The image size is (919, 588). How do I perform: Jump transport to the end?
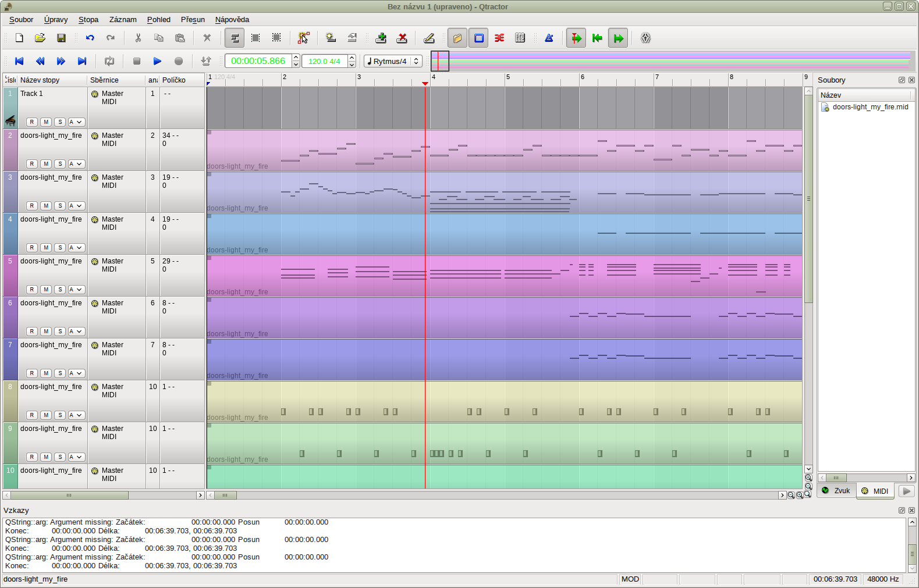[82, 61]
